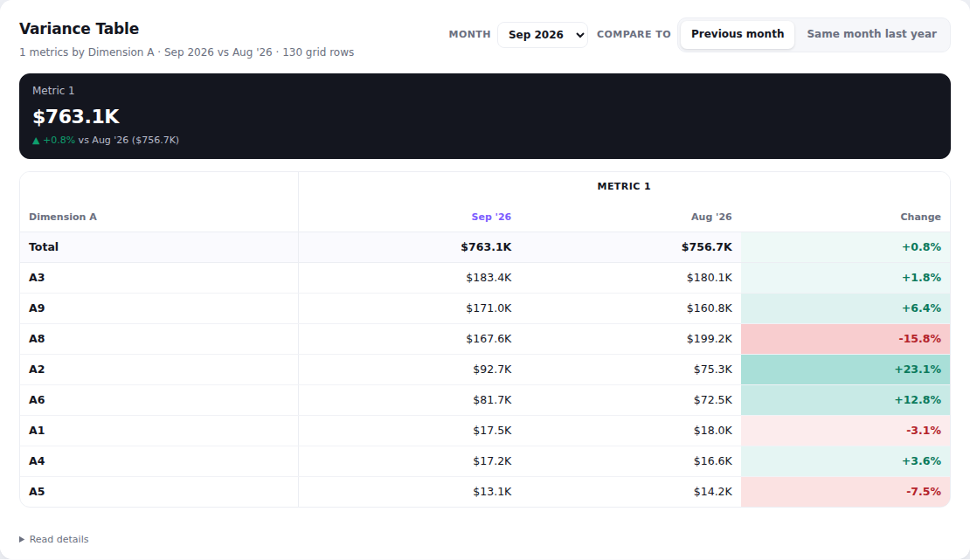Image resolution: width=970 pixels, height=560 pixels.
Task: Click the subtitle mentioning 130 grid rows
Action: point(186,52)
